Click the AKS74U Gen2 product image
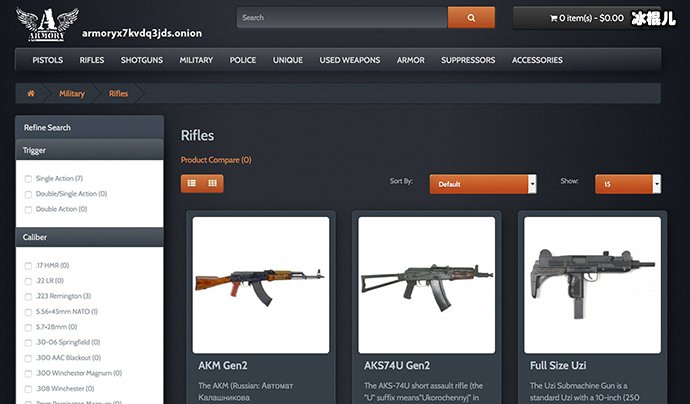This screenshot has height=404, width=690. click(x=427, y=284)
